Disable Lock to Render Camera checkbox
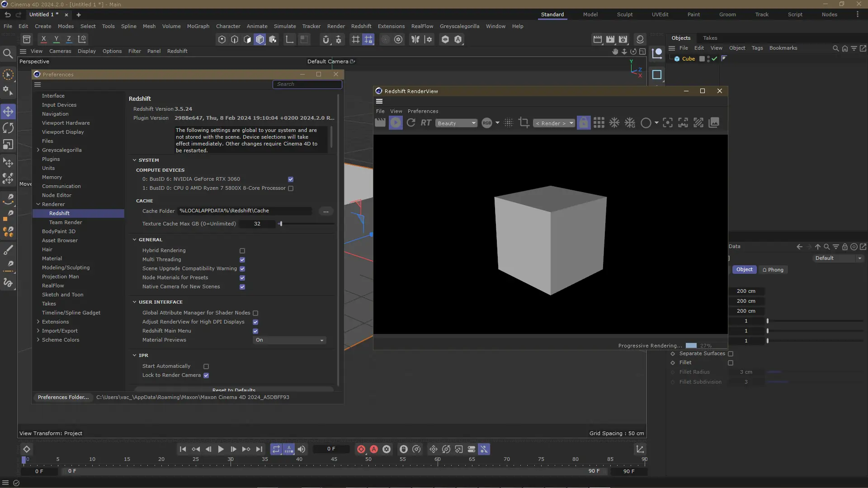Screen dimensions: 868x488 click(x=206, y=375)
